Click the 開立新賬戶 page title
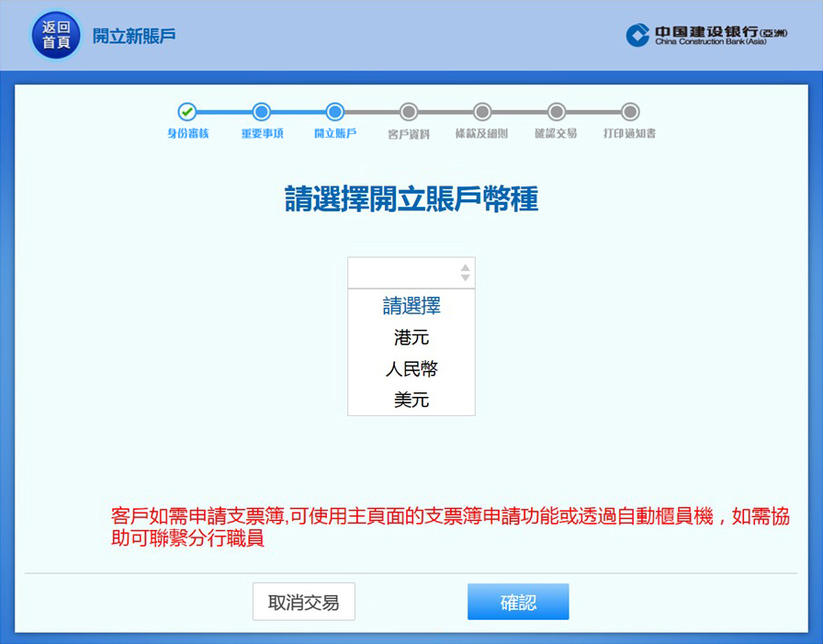The height and width of the screenshot is (644, 823). (x=133, y=36)
